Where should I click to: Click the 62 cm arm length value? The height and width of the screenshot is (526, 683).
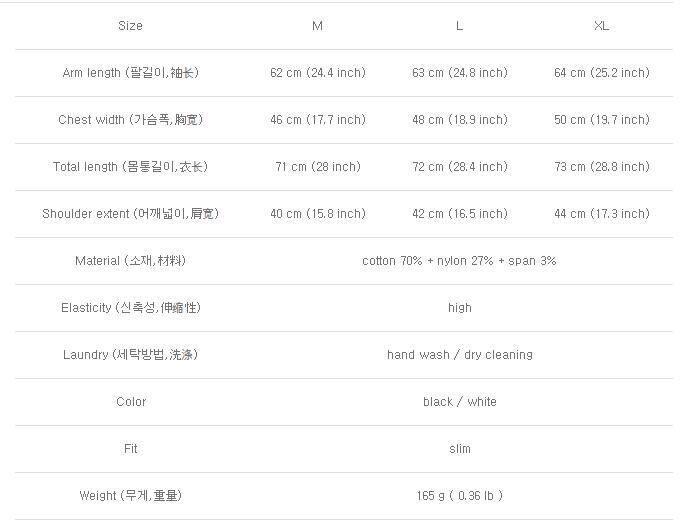pos(317,73)
